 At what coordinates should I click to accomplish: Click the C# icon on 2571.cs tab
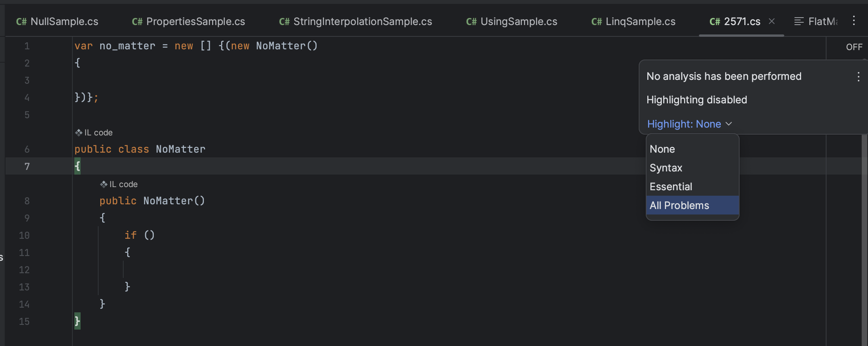(715, 22)
